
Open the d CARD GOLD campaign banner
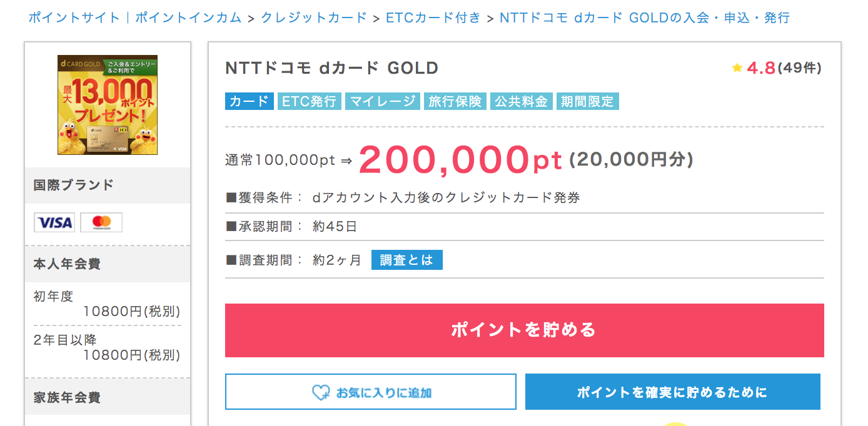[x=108, y=105]
